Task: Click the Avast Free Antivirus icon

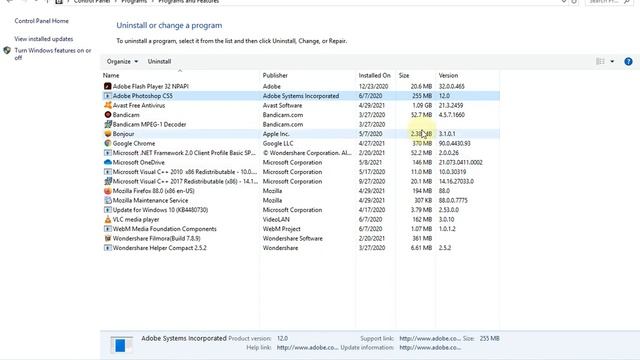Action: pos(108,105)
